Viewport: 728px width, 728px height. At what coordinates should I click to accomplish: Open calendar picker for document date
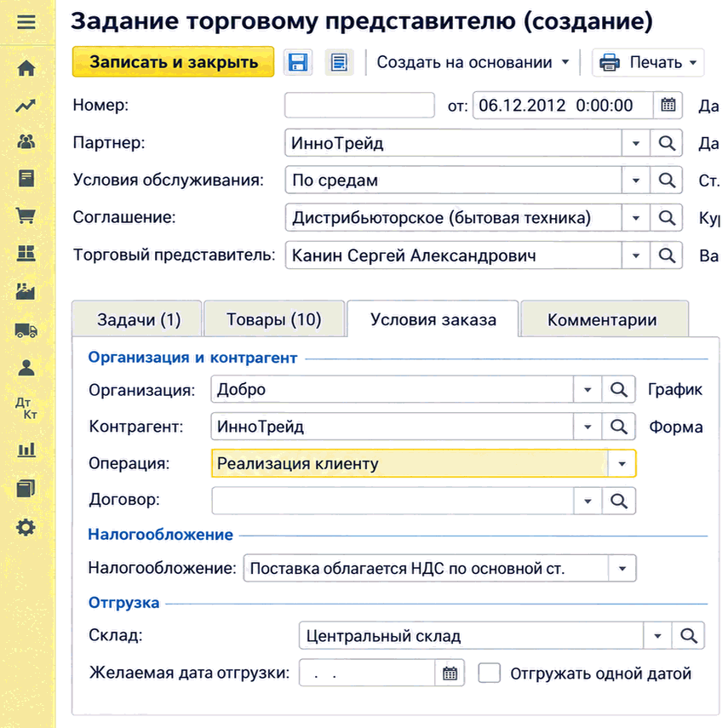click(668, 105)
